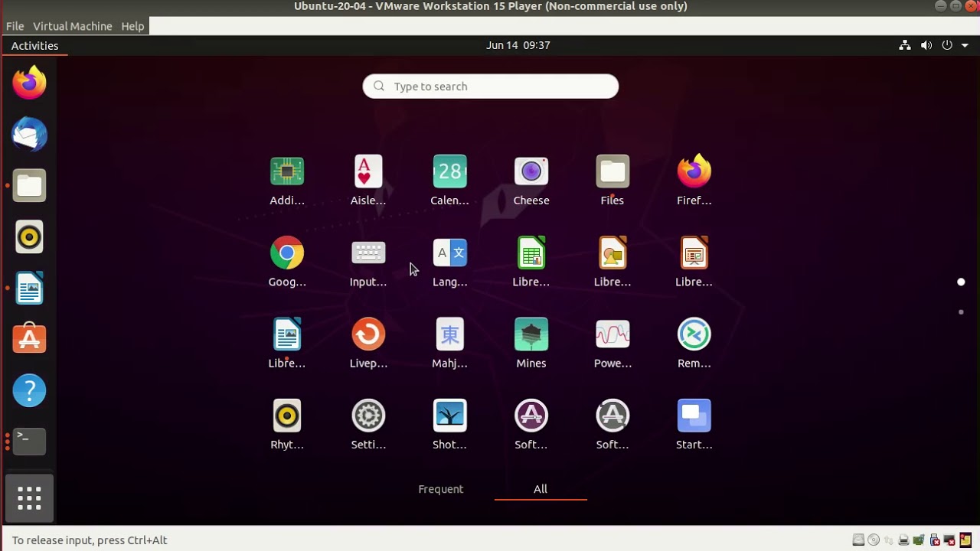Click network icon in top bar
Screen dimensions: 980x551
click(905, 45)
